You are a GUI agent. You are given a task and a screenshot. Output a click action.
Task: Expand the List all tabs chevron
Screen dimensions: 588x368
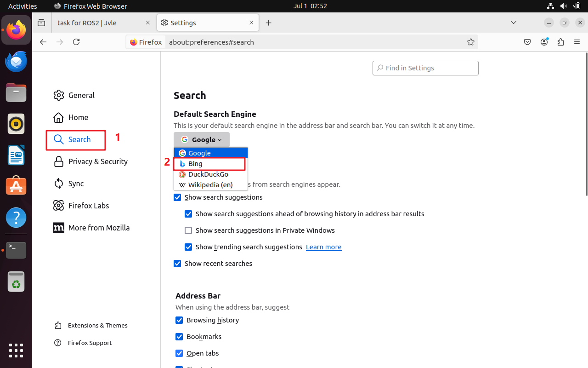(514, 23)
